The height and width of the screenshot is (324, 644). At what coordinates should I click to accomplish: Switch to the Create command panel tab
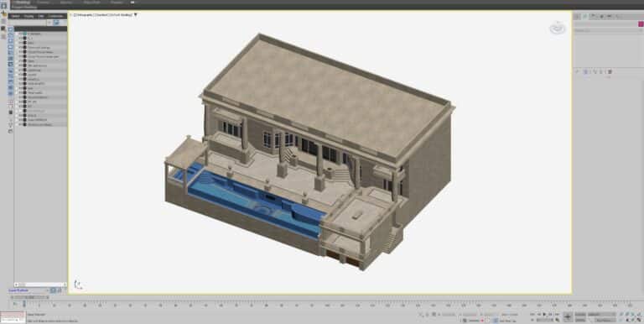pos(577,17)
